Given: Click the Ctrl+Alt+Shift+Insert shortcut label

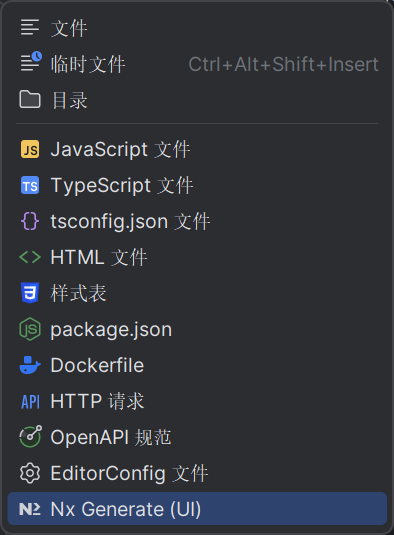Looking at the screenshot, I should [283, 64].
